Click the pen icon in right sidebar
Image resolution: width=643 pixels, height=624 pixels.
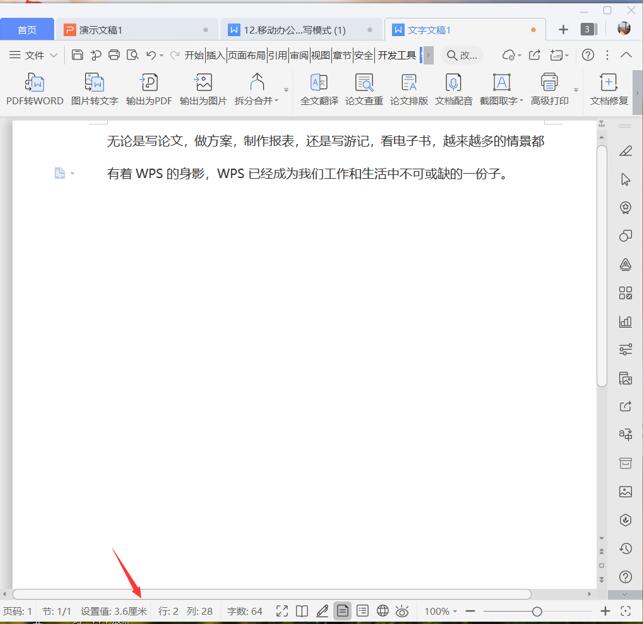coord(625,151)
